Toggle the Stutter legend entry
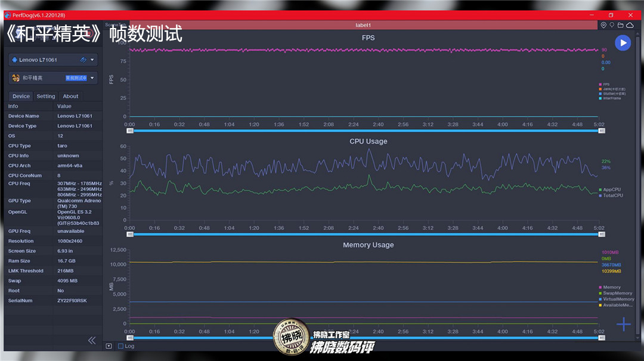Screen dimensions: 644x361 click(x=612, y=94)
